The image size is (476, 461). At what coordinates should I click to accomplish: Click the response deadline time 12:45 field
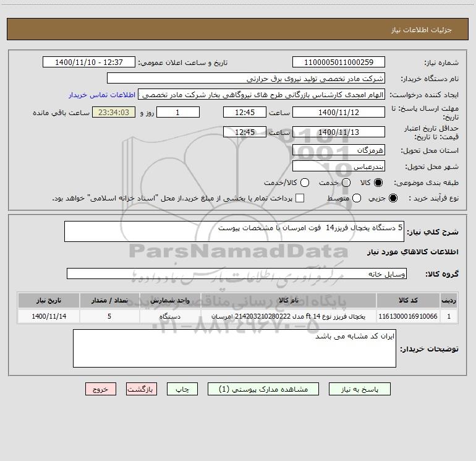tap(245, 112)
